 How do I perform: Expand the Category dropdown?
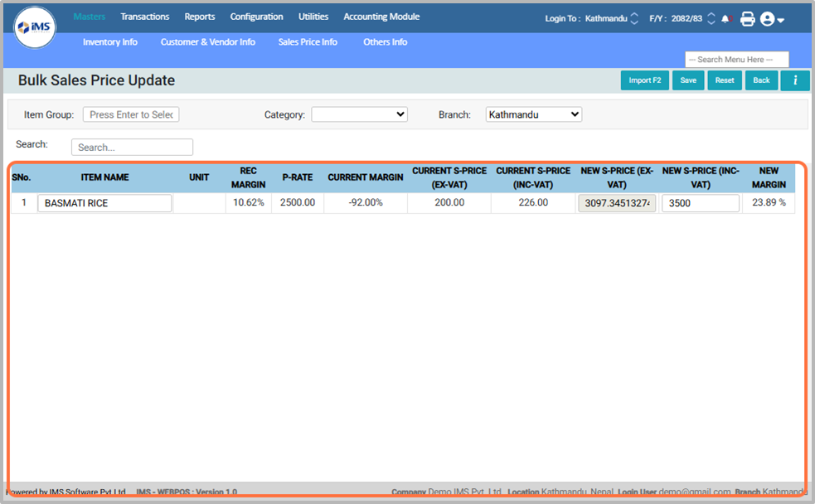[x=359, y=114]
